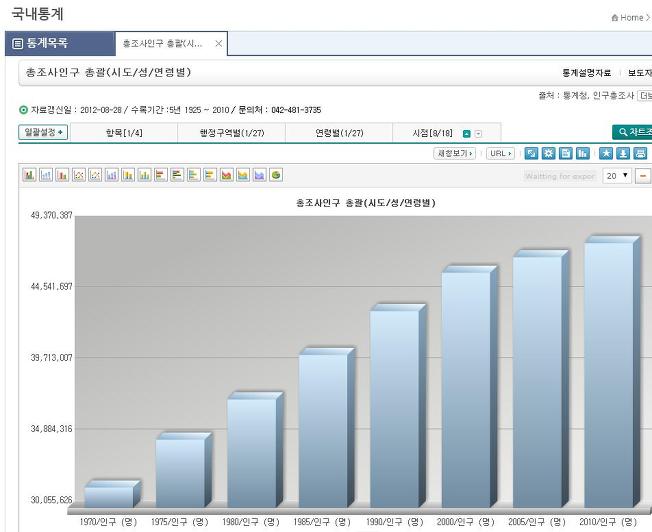Select the purple column chart type icon

[111, 175]
